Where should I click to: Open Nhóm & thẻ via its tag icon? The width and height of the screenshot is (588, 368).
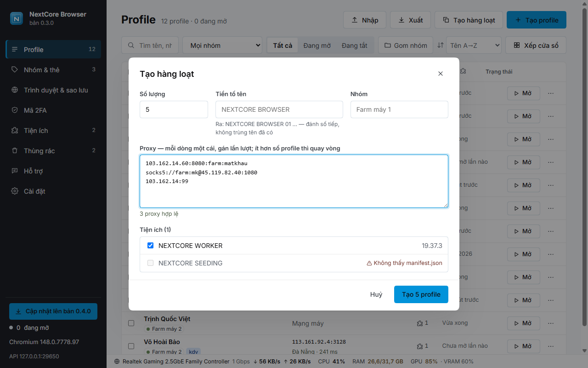pos(15,69)
